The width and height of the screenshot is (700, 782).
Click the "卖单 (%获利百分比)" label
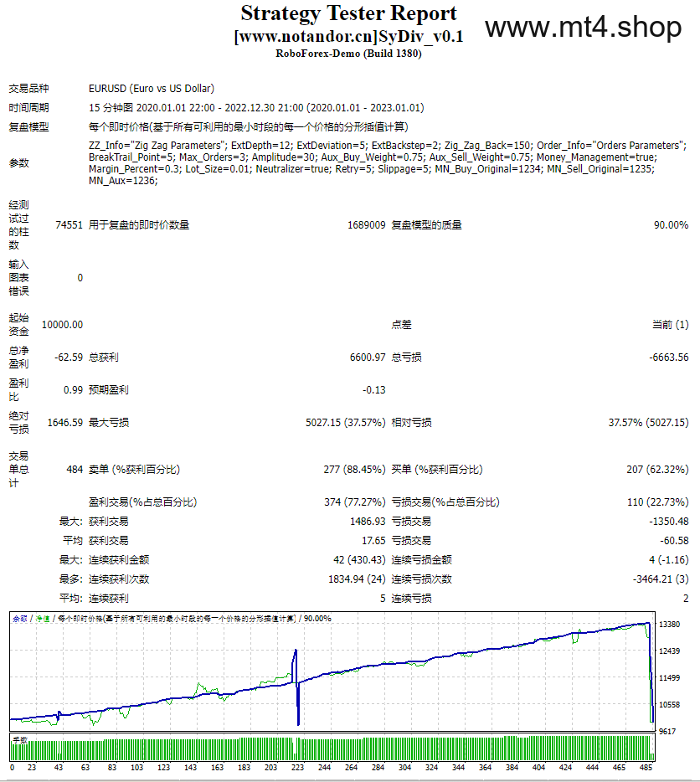[134, 470]
